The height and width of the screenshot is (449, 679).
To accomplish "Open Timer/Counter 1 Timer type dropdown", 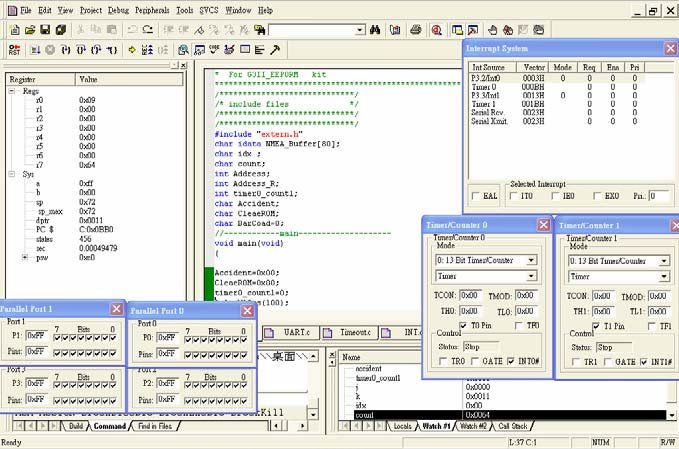I will [664, 277].
